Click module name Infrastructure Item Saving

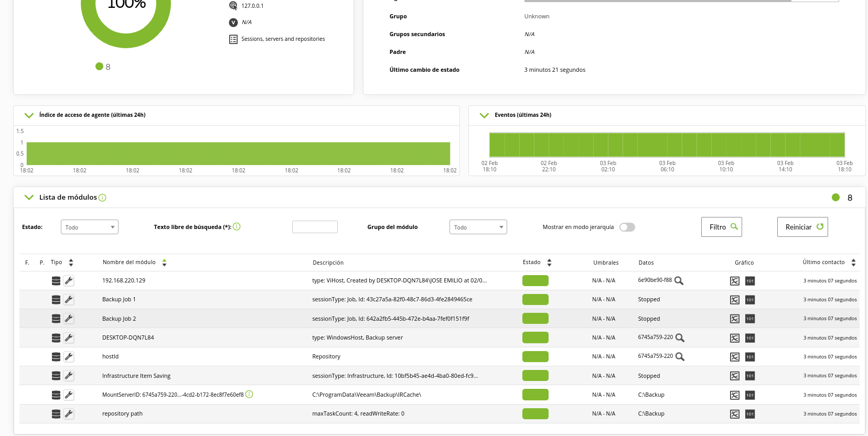[136, 376]
